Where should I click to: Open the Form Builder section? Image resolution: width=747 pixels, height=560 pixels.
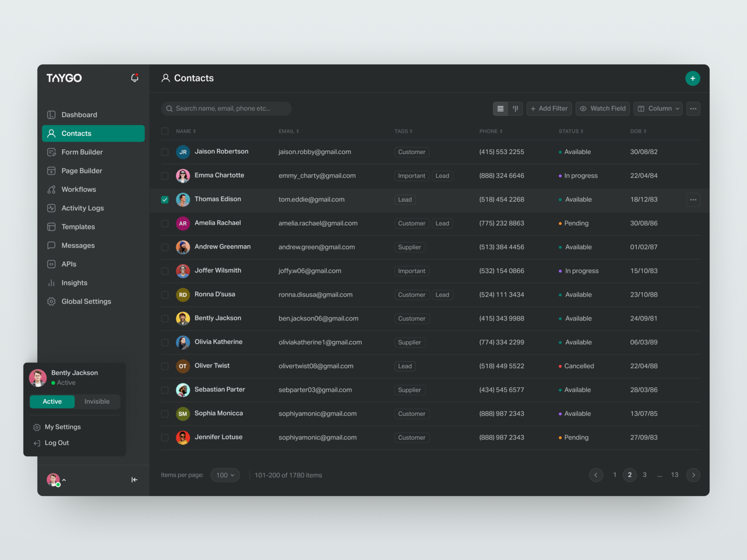tap(82, 152)
